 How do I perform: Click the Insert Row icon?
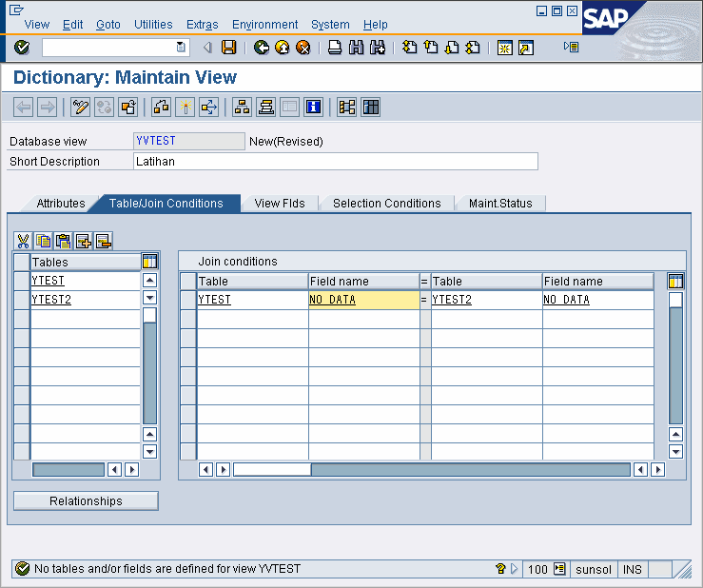(x=84, y=241)
